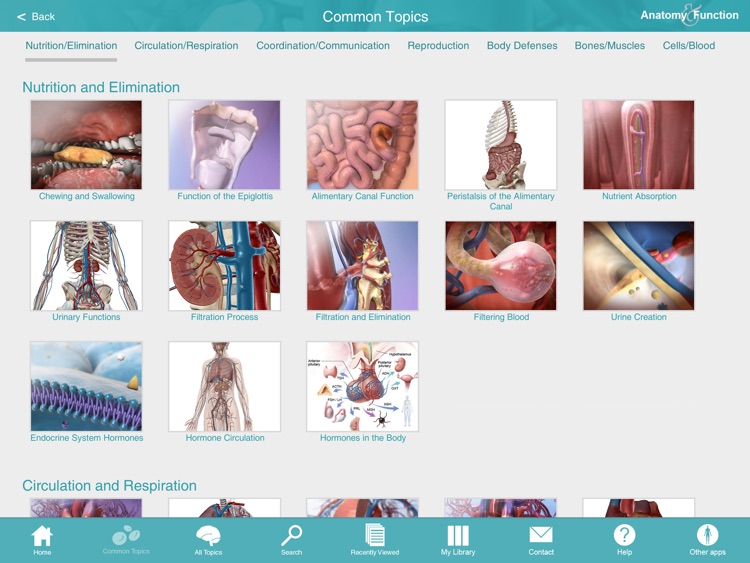Tap the Home icon in bottom bar
Viewport: 750px width, 563px height.
coord(42,540)
